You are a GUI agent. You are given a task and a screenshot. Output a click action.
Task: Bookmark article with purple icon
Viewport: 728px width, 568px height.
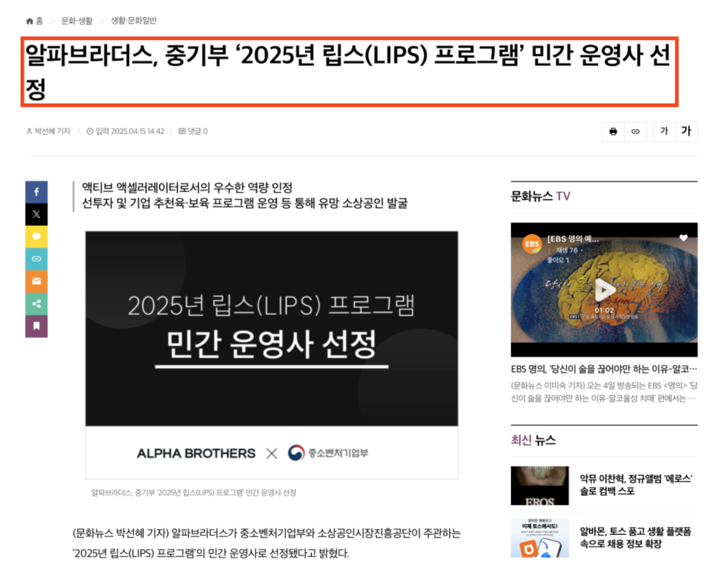pyautogui.click(x=36, y=326)
